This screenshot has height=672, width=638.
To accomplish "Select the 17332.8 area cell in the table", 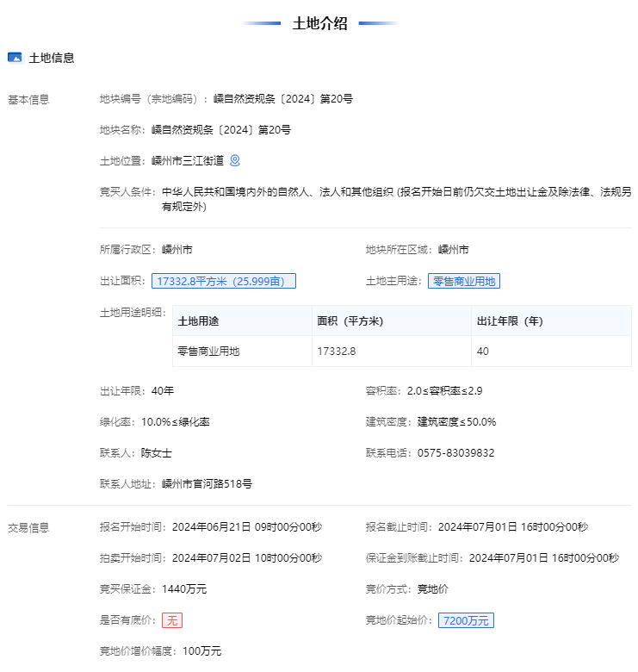I will coord(337,352).
